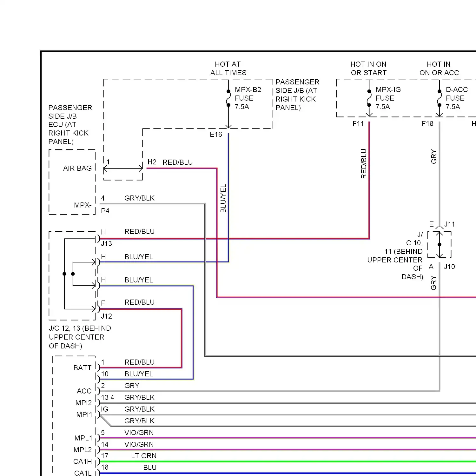Click the 'MPX-IG FUSE 7.5A' text
476x476 pixels.
388,98
